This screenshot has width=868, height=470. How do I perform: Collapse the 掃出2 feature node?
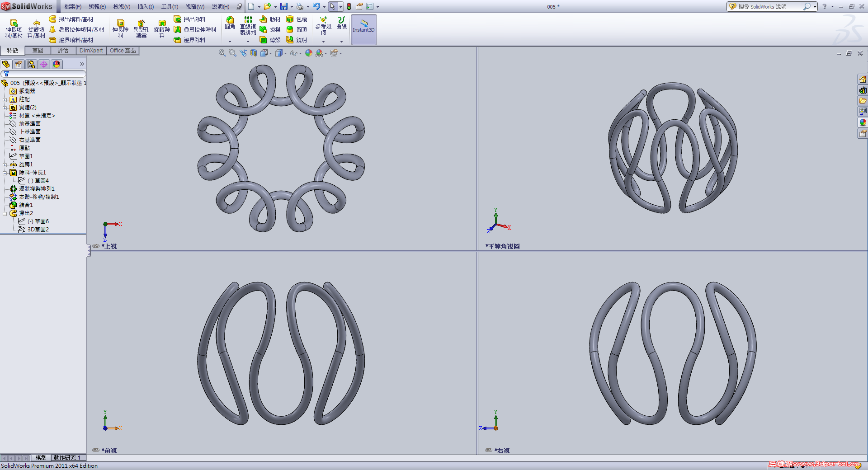5,213
